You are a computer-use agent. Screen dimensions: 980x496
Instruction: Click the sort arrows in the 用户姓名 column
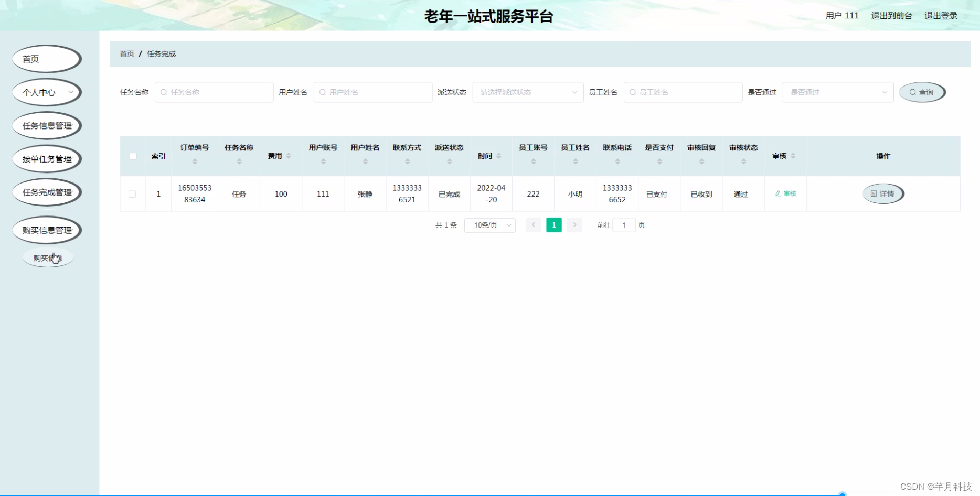365,161
